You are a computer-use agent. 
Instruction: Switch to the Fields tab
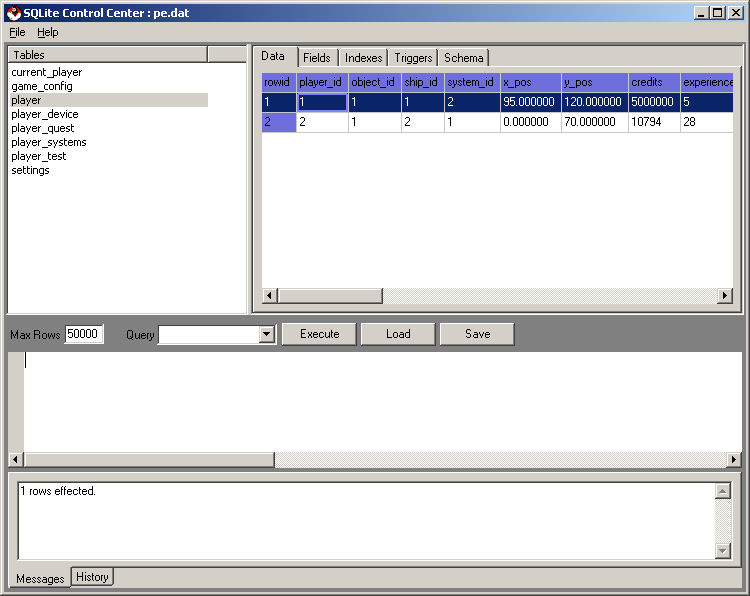pos(316,58)
